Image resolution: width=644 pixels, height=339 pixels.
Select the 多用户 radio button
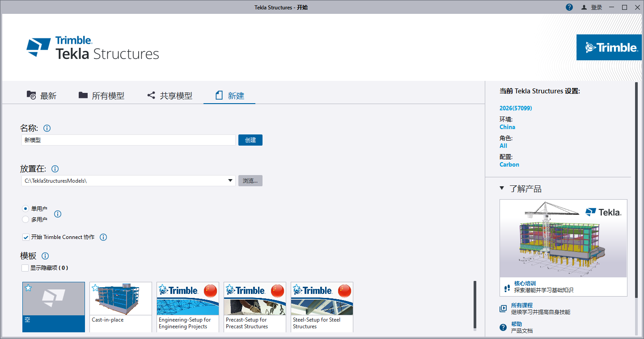pos(25,219)
